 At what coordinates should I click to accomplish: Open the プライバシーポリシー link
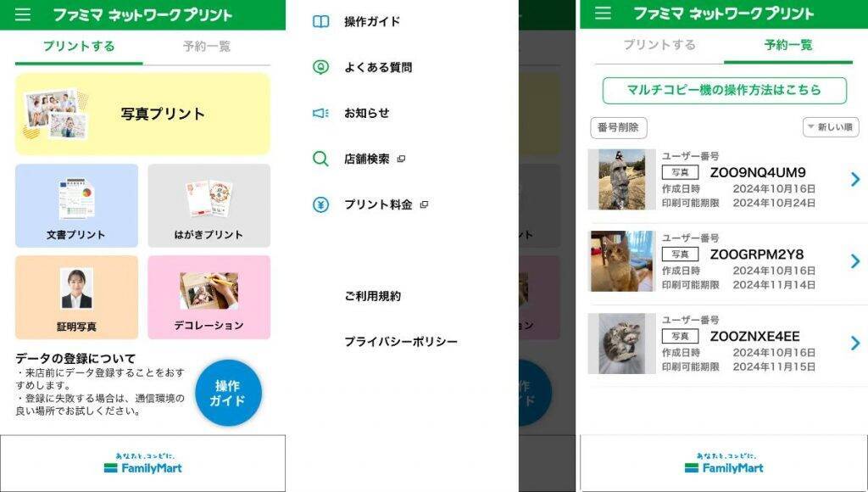tap(401, 342)
